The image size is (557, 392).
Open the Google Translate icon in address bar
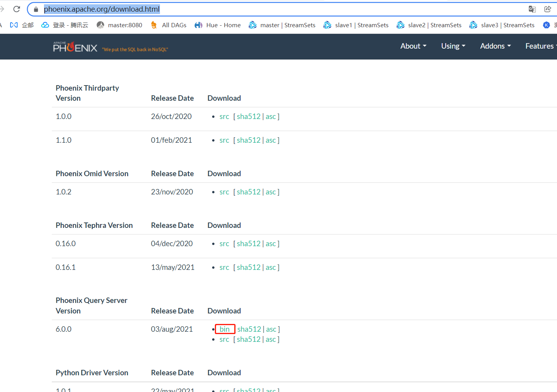pyautogui.click(x=532, y=9)
